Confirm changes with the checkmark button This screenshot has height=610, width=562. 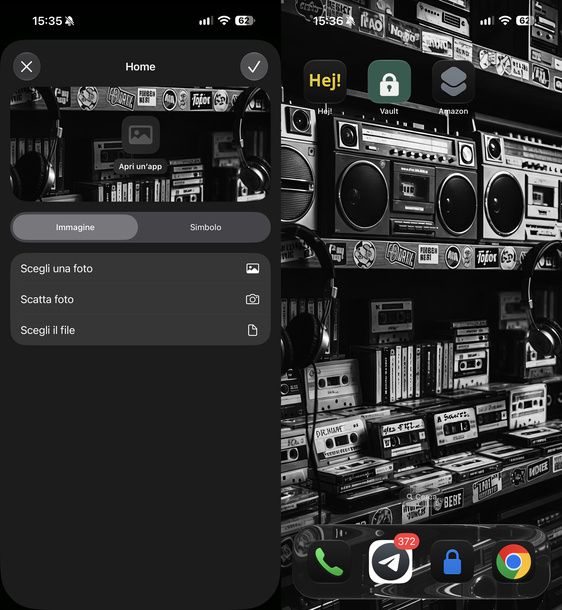[254, 67]
